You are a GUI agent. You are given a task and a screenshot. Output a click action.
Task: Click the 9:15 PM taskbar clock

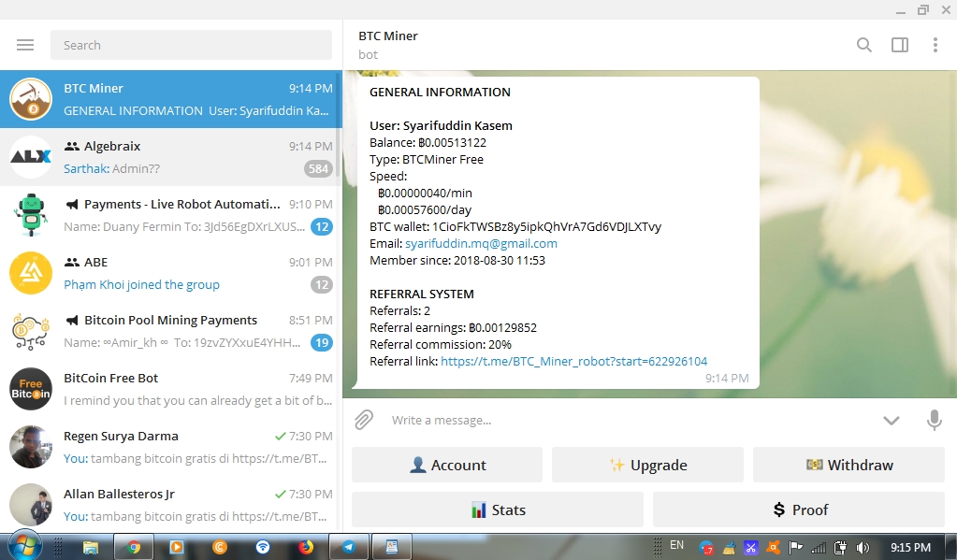[910, 548]
